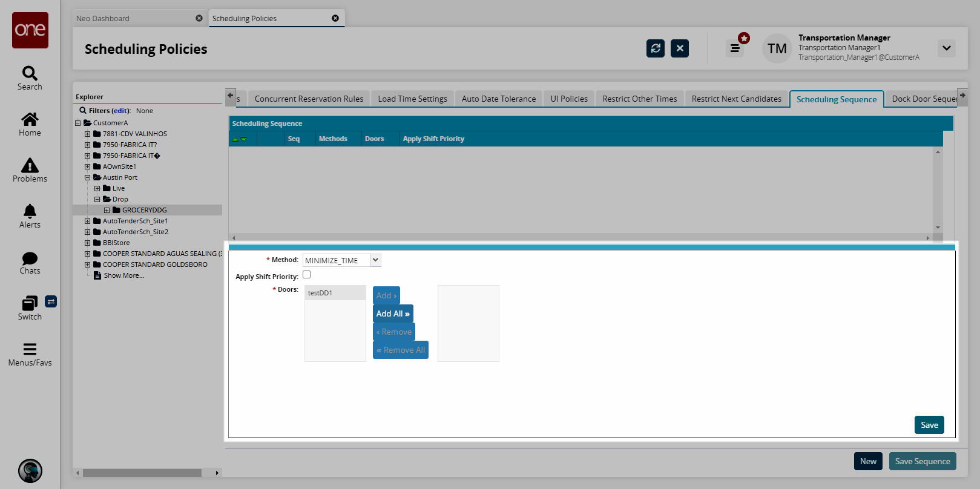The width and height of the screenshot is (980, 489).
Task: Close Scheduling Policies with the X button
Action: pyautogui.click(x=680, y=48)
